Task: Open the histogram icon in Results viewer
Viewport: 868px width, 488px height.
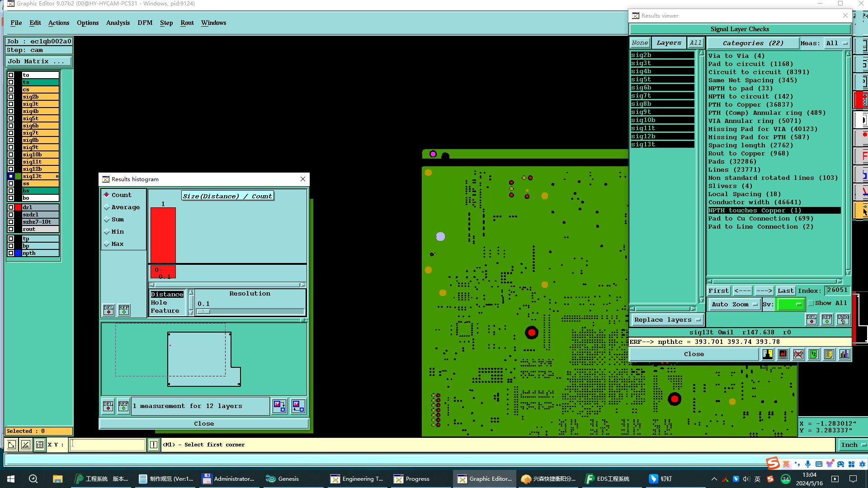Action: [x=844, y=354]
